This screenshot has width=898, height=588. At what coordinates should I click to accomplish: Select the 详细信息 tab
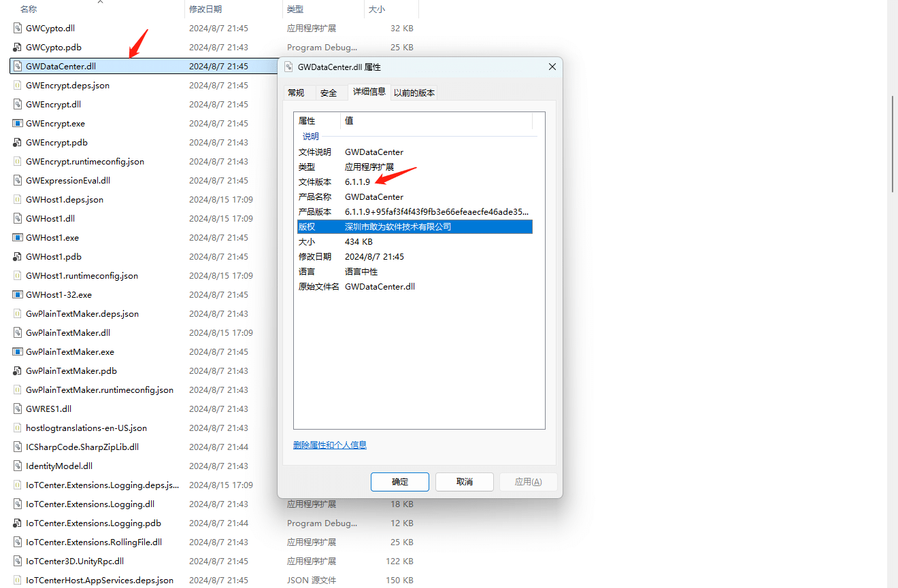coord(369,92)
